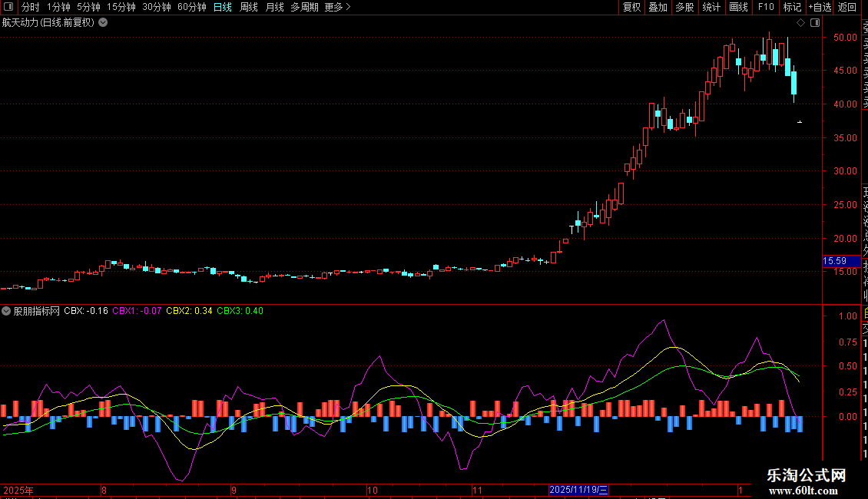Select the 1分钟 period tab
The image size is (868, 499).
coord(58,7)
